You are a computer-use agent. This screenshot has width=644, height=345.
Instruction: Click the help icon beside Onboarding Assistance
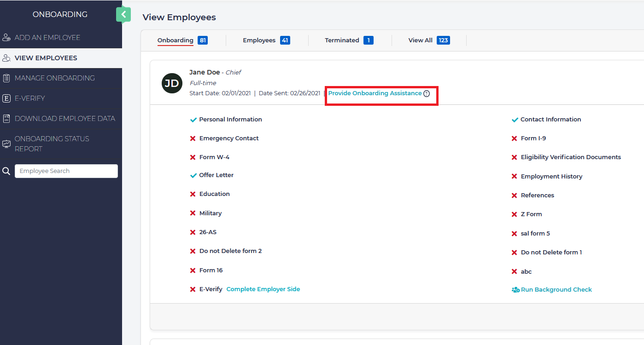(x=427, y=93)
